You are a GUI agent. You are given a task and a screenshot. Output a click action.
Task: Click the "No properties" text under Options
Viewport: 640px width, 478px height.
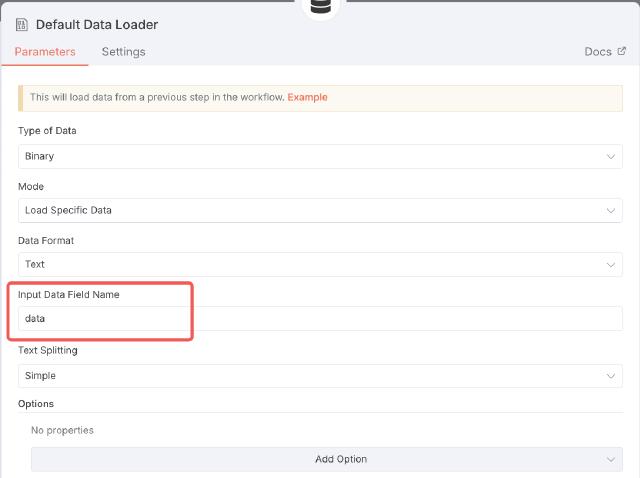(x=63, y=431)
